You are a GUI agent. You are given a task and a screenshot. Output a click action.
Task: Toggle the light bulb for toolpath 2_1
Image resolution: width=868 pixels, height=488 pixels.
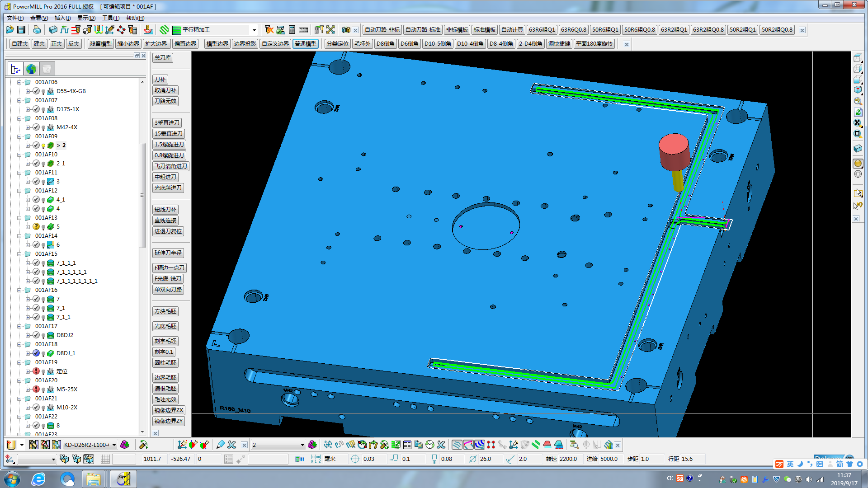click(x=43, y=164)
